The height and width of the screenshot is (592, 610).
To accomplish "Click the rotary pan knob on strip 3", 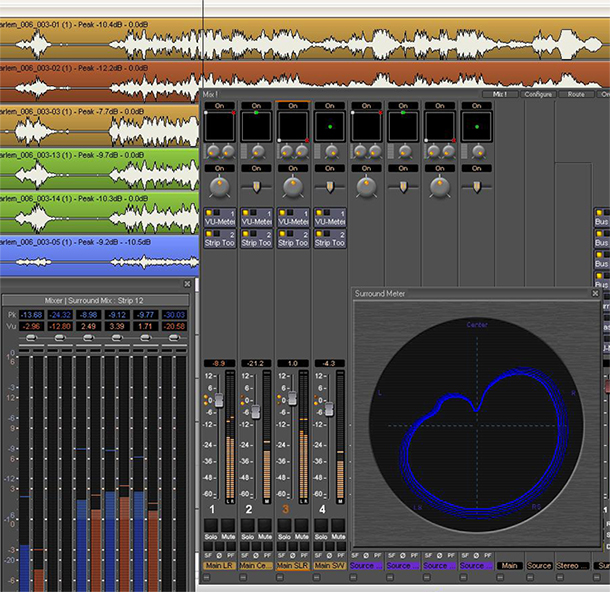I will pyautogui.click(x=292, y=187).
